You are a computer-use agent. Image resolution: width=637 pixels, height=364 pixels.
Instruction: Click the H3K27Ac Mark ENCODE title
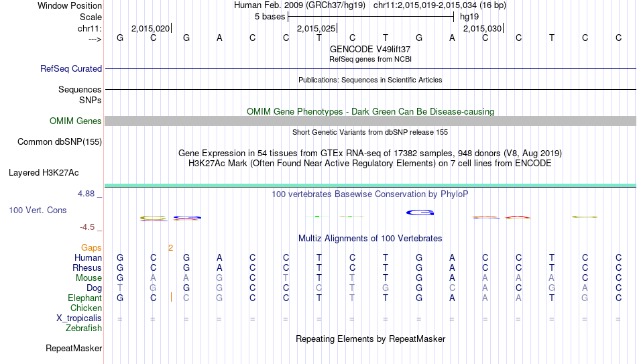(370, 164)
